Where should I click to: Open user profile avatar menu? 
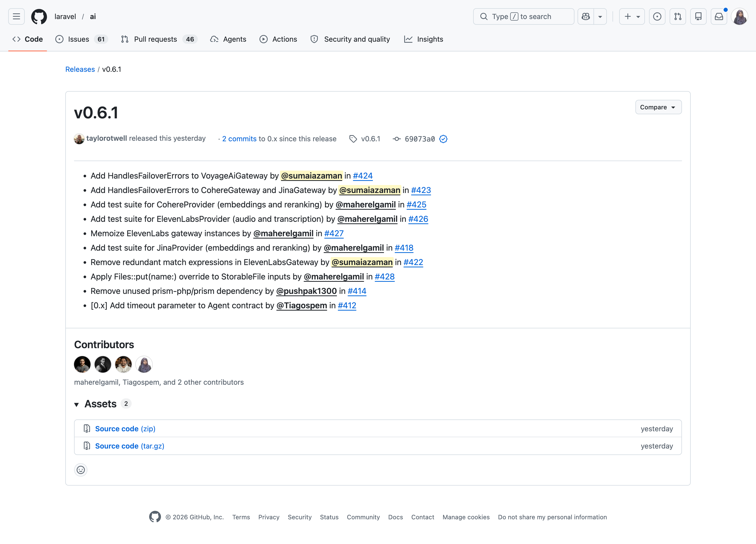[740, 16]
